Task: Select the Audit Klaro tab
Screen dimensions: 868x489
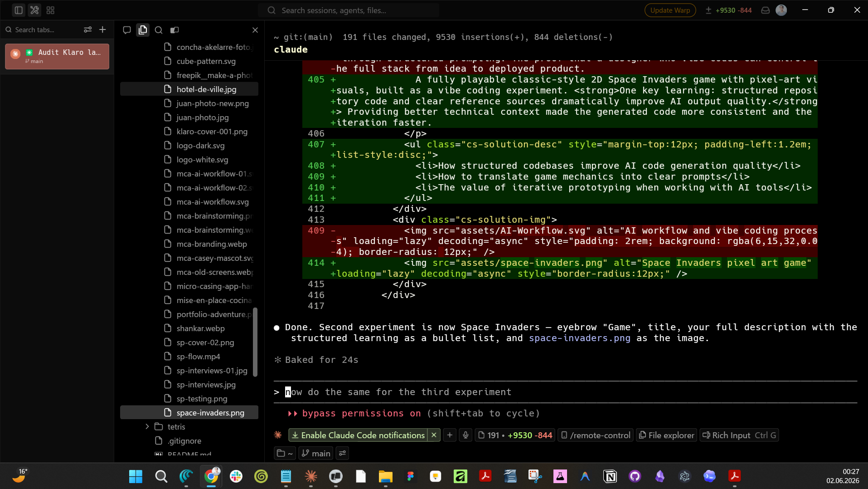Action: (x=57, y=56)
